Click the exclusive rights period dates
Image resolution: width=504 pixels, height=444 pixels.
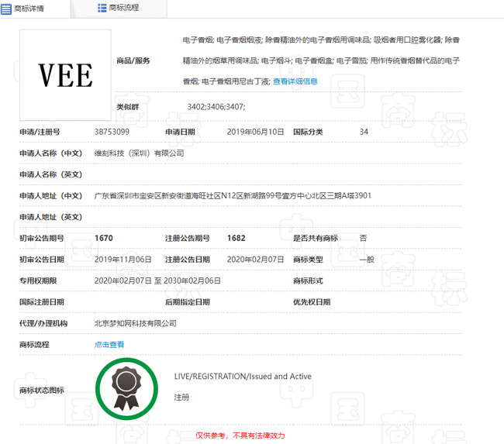coord(157,281)
